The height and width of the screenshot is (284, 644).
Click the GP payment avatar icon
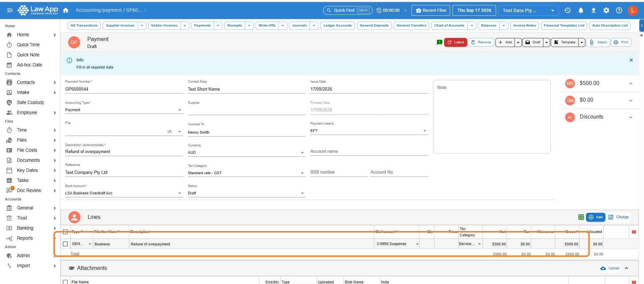pyautogui.click(x=74, y=42)
